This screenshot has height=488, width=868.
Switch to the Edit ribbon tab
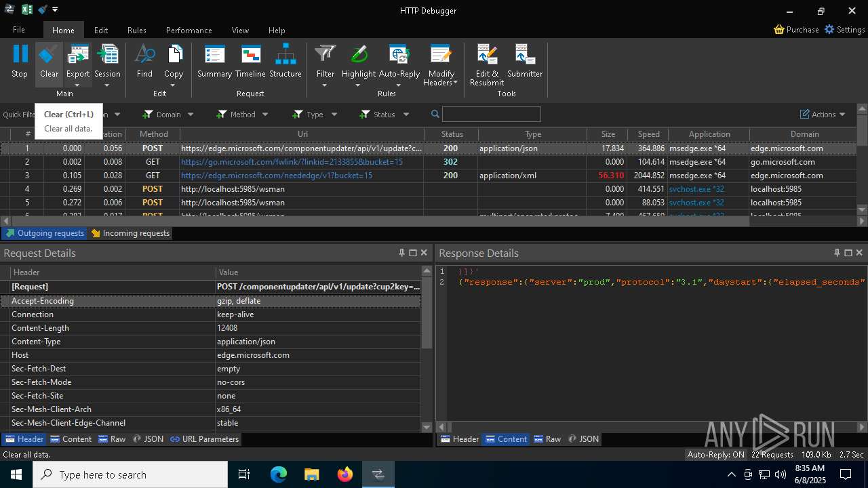point(101,30)
